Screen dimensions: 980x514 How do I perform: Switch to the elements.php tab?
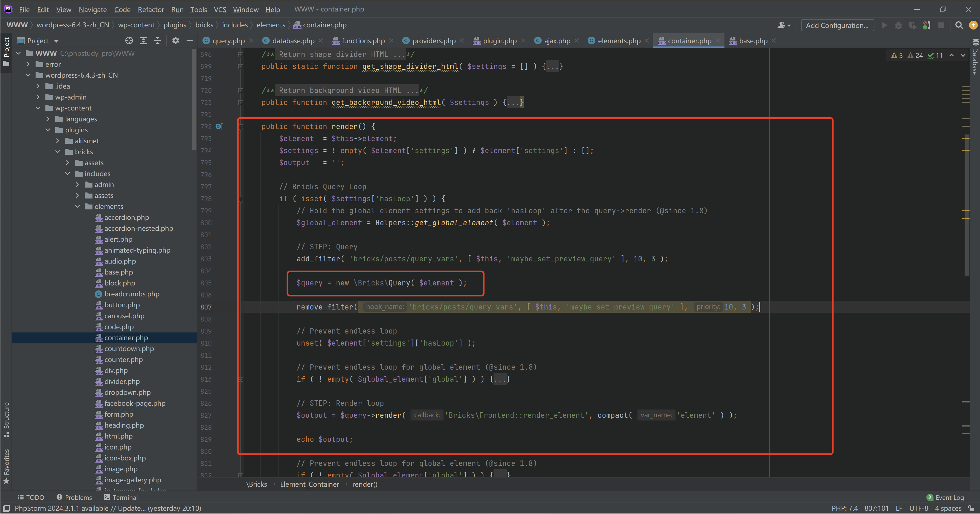pos(619,41)
